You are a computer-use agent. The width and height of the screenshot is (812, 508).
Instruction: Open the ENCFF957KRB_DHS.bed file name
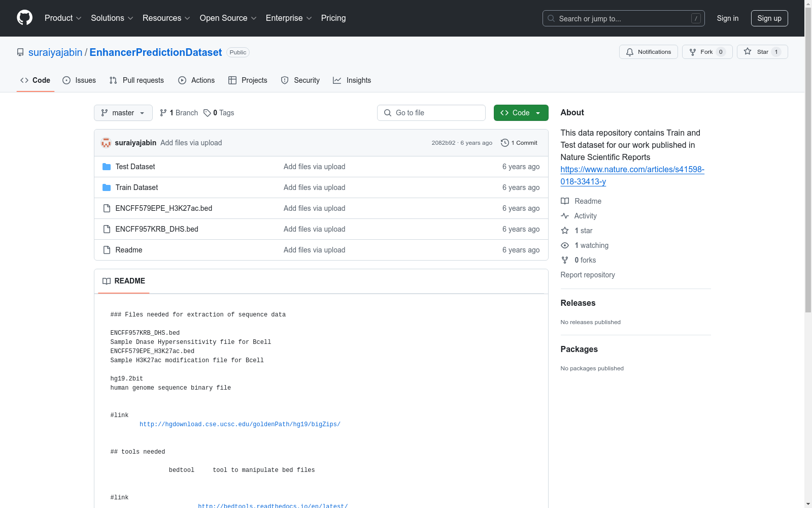point(157,229)
